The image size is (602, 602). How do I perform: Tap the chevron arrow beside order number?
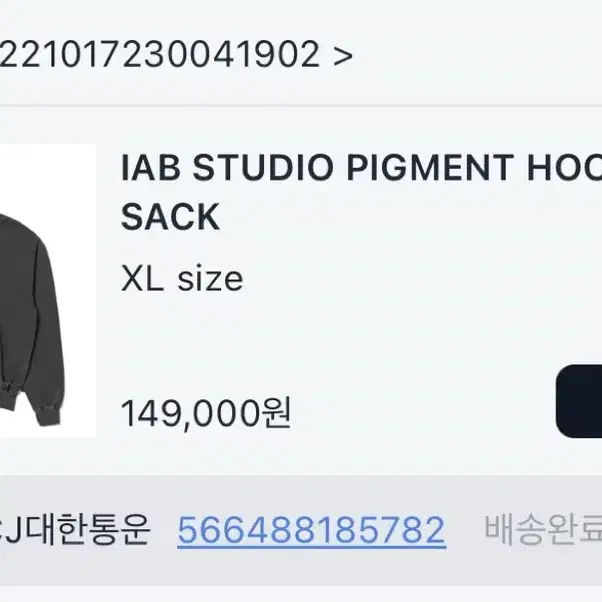point(343,56)
